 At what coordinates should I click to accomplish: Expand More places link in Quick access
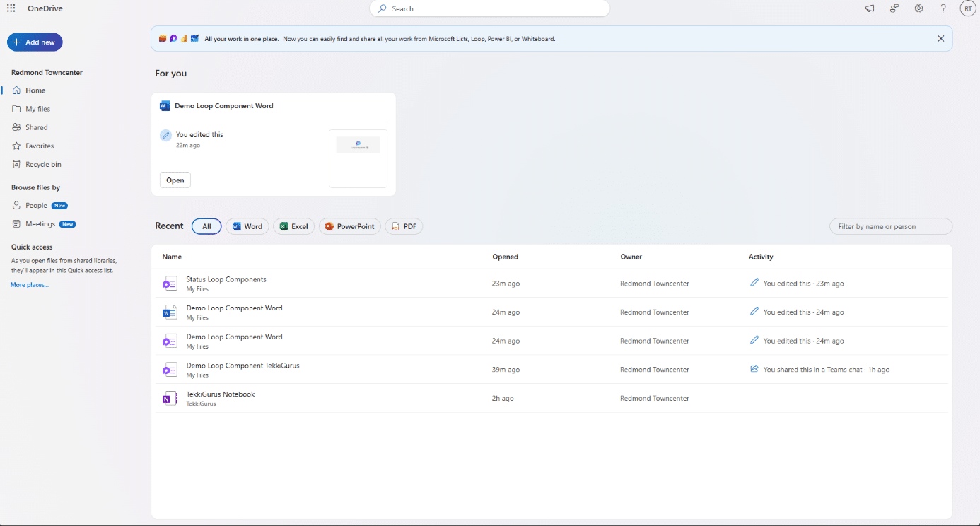(30, 285)
